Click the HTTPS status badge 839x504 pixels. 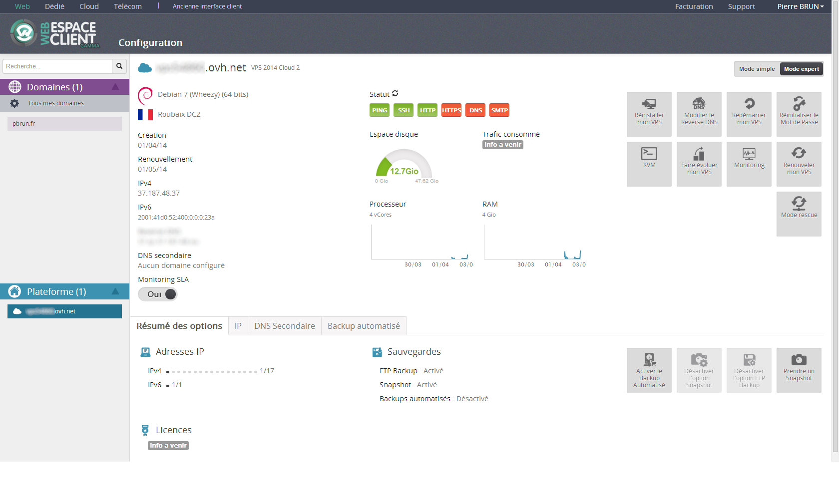[451, 110]
